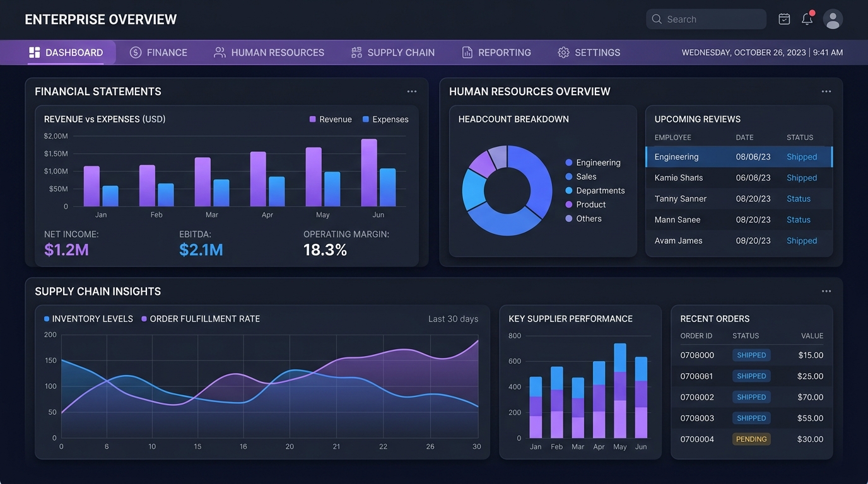Sort by the DATE column header

744,137
